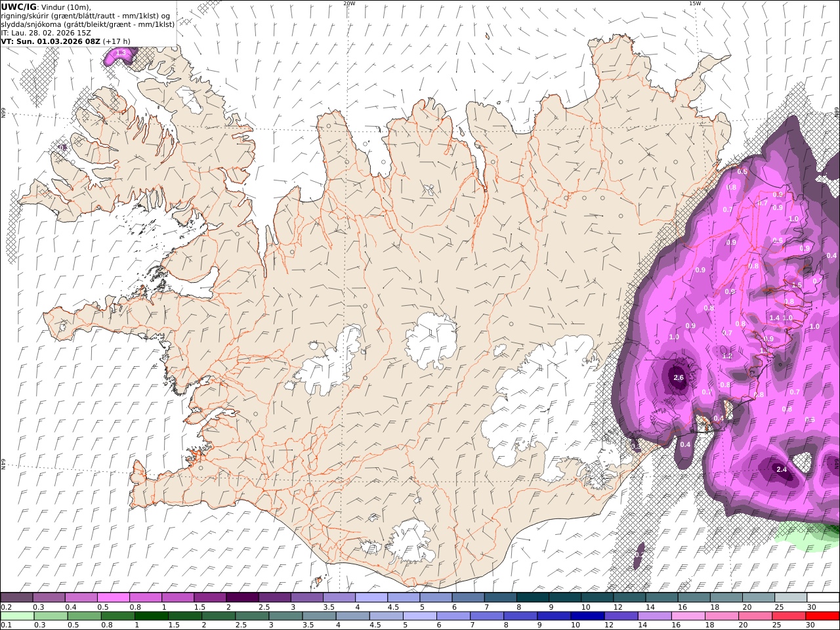840x630 pixels.
Task: Pick the bright red rain swatch at 30
Action: click(x=822, y=616)
